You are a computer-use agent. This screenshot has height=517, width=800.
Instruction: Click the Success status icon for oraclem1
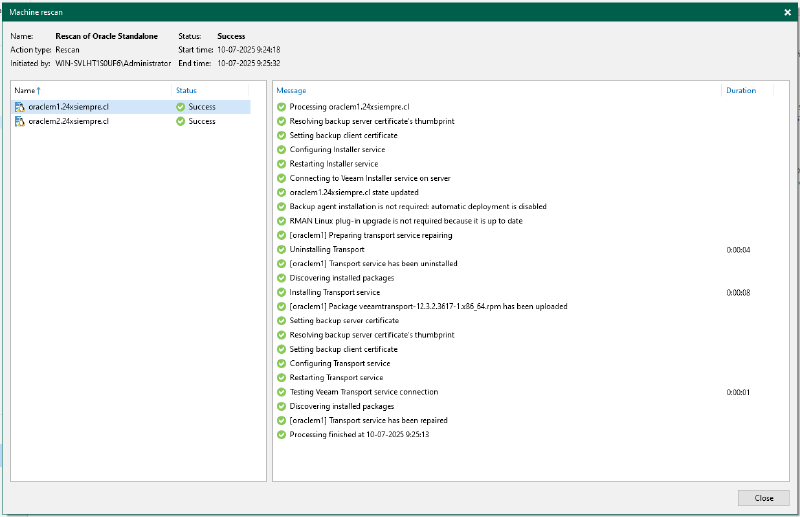point(180,107)
